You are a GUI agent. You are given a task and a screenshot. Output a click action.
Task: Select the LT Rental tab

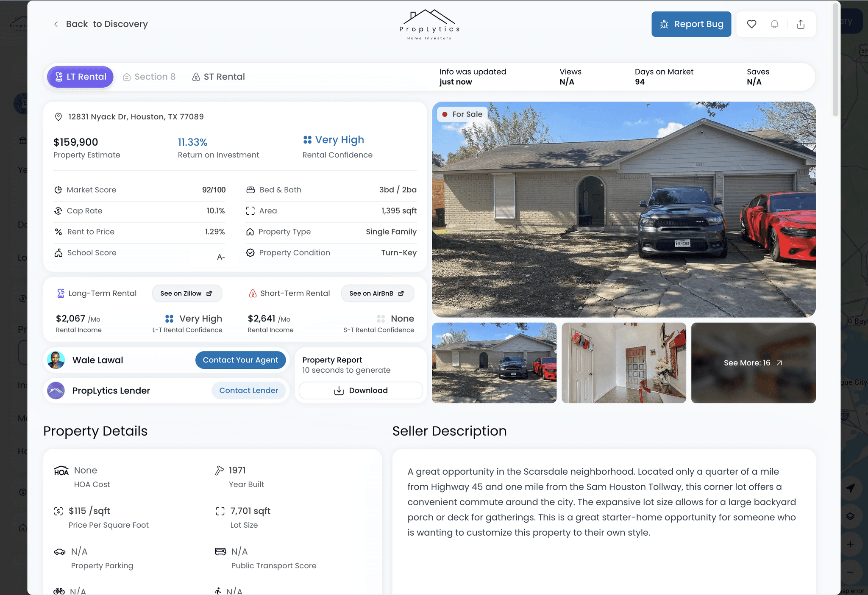(x=80, y=77)
